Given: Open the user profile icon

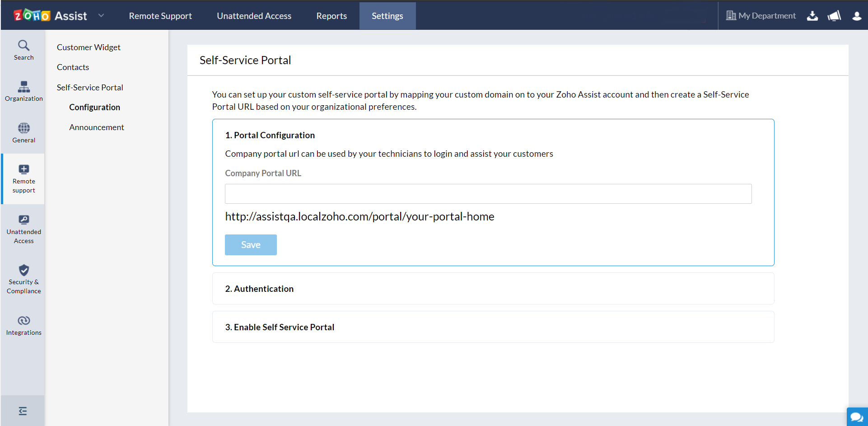Looking at the screenshot, I should (857, 16).
